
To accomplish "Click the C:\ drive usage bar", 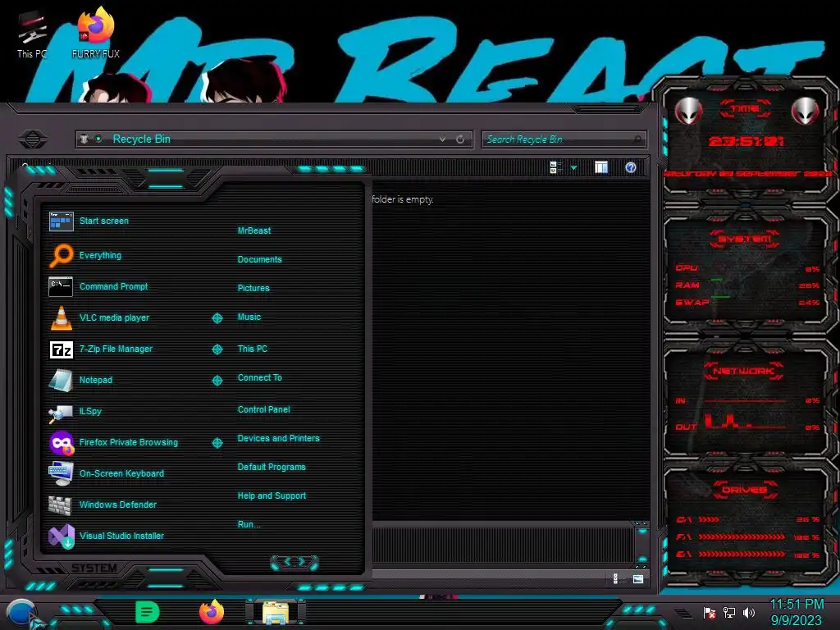I will [x=708, y=519].
